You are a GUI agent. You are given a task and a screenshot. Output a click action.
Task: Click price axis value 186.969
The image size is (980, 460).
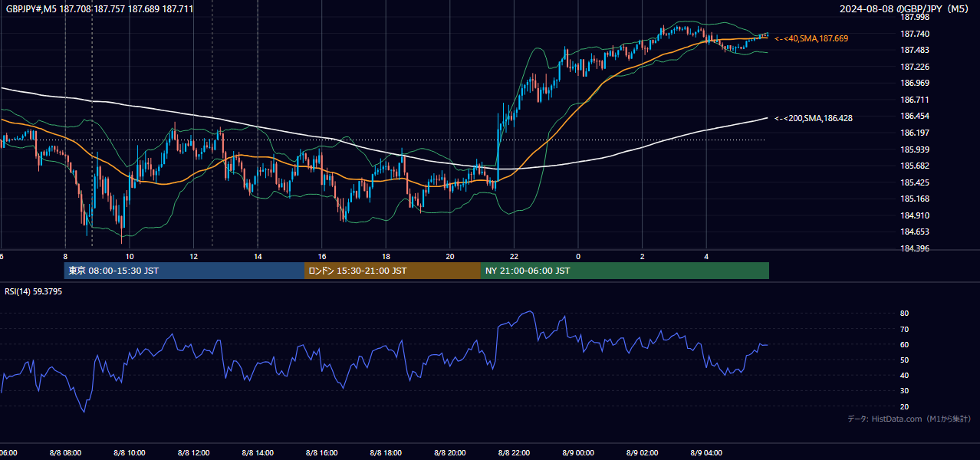pyautogui.click(x=915, y=83)
